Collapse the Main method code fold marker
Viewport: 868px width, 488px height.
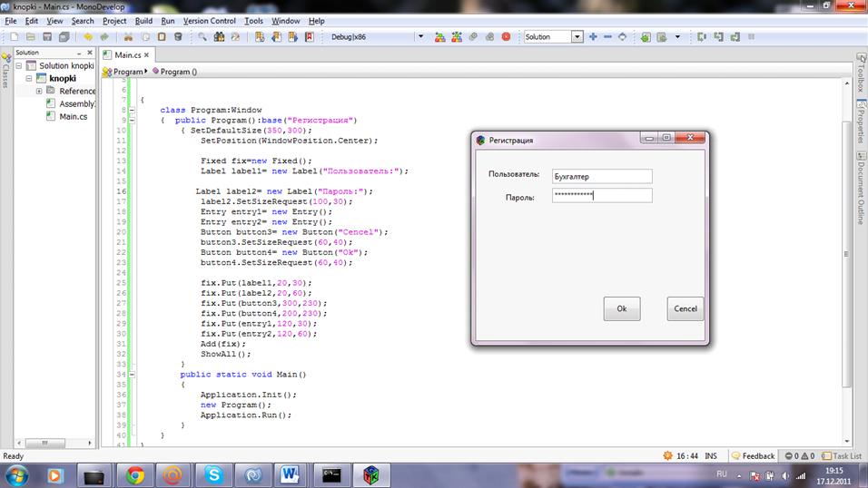(133, 374)
